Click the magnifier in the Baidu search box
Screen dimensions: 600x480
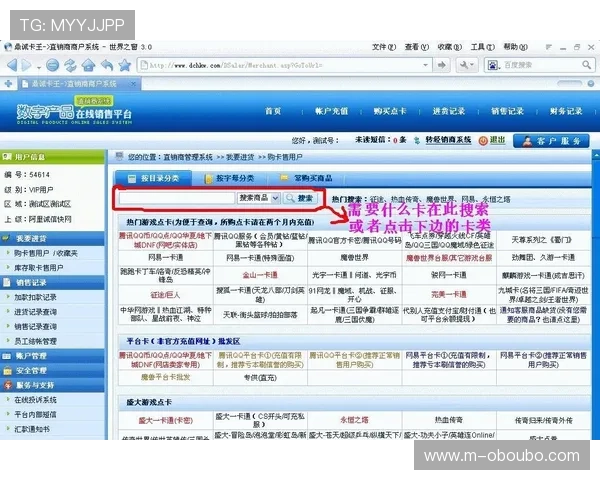(587, 65)
